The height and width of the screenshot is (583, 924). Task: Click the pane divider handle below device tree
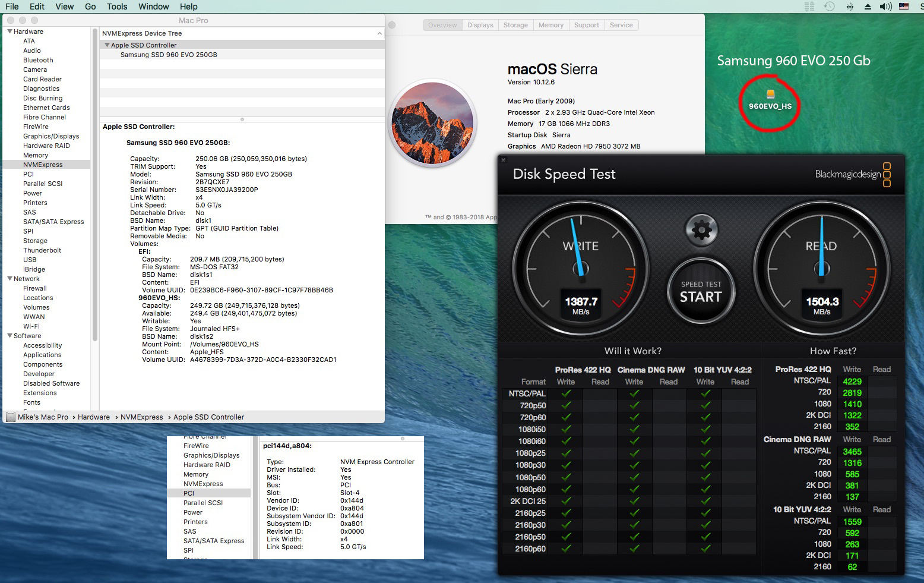(242, 119)
